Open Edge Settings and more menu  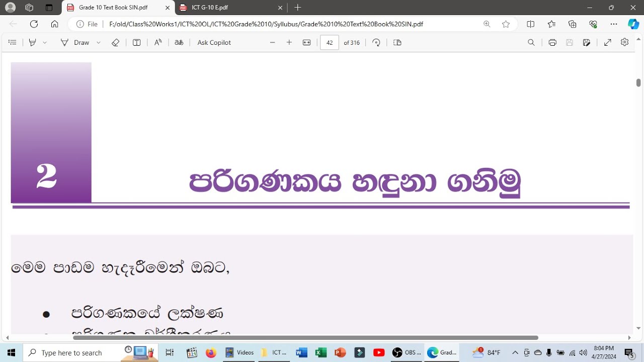coord(614,24)
